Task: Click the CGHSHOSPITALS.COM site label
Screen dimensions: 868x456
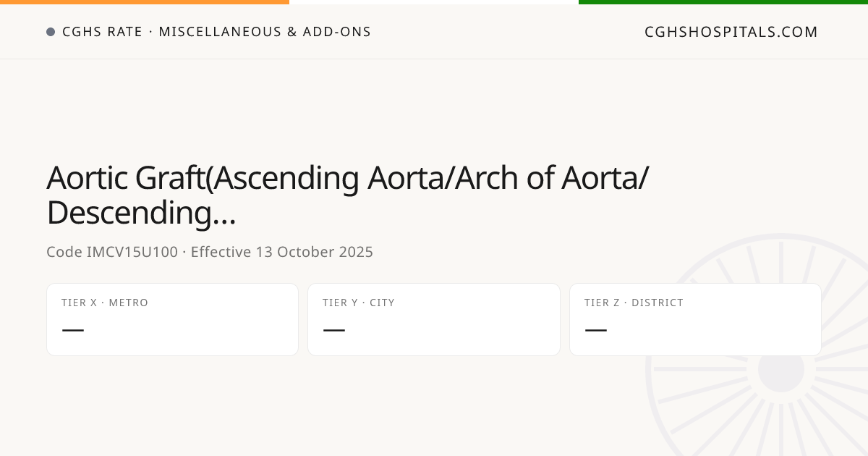Action: [731, 32]
